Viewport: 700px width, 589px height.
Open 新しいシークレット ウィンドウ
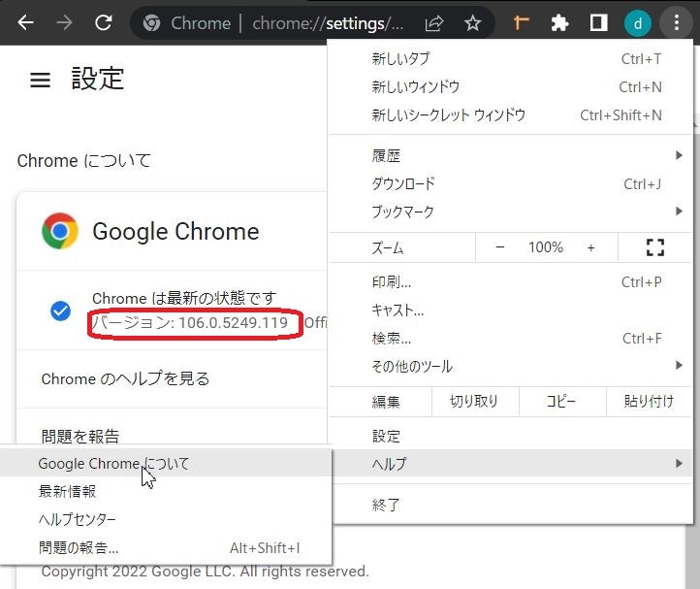pos(511,115)
